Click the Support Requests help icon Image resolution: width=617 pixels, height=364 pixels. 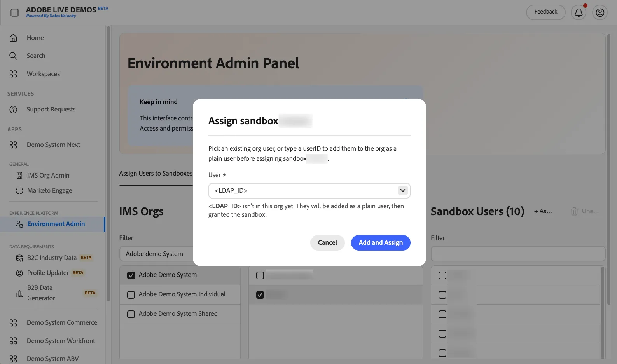click(13, 110)
